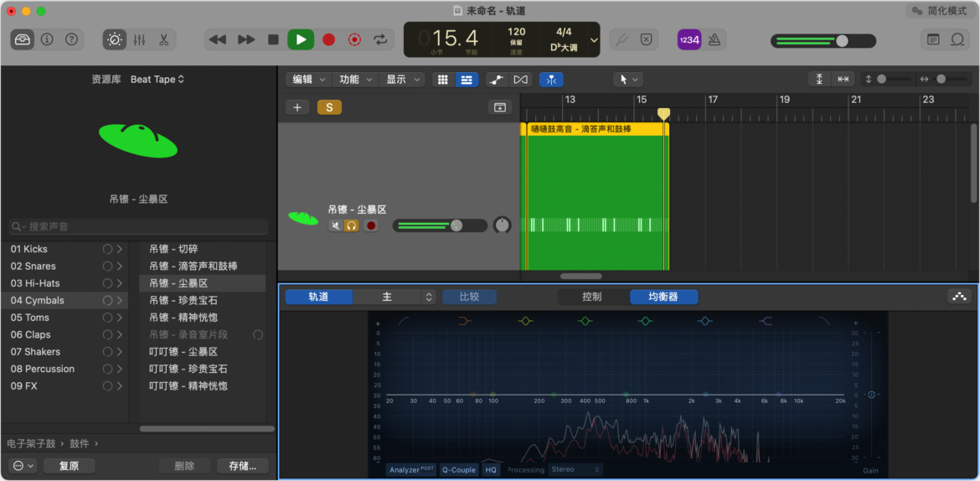Viewport: 980px width, 481px height.
Task: Click horizontal auto zoom button
Action: (843, 79)
